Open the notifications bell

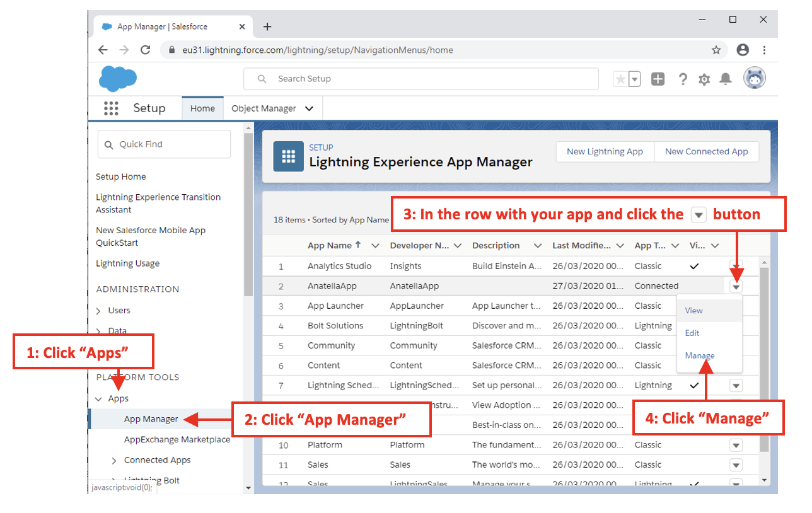pos(726,79)
